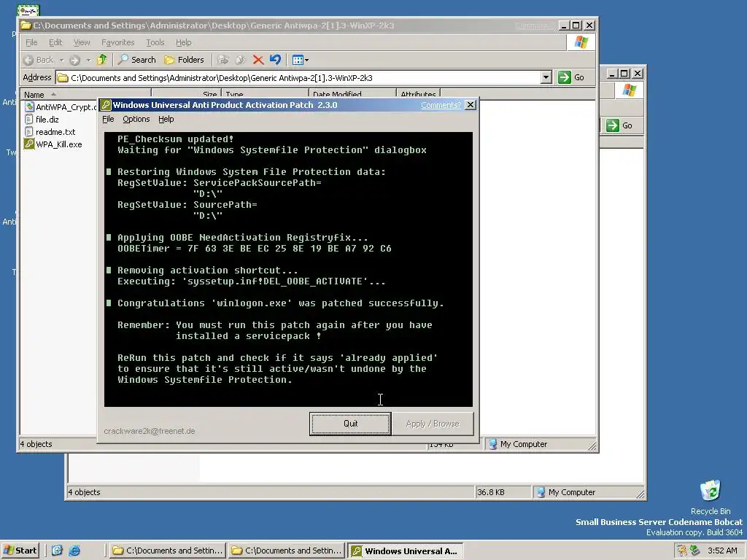Select the AntiWPA_Crypt file icon
The height and width of the screenshot is (560, 747).
click(29, 106)
